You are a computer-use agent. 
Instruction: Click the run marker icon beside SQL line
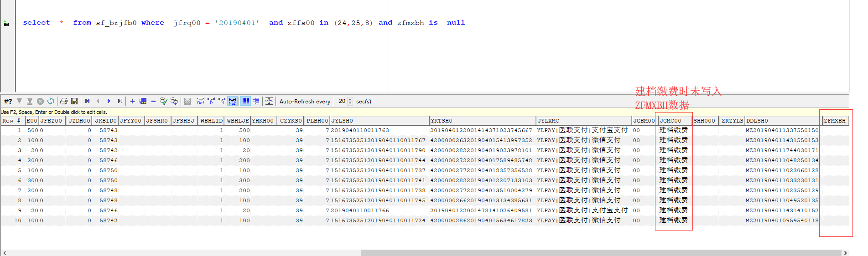[x=6, y=23]
